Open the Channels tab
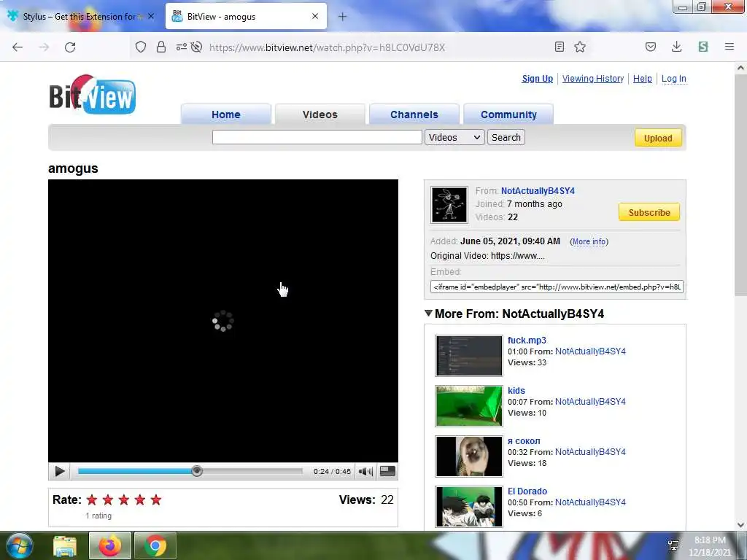This screenshot has height=560, width=747. tap(414, 114)
